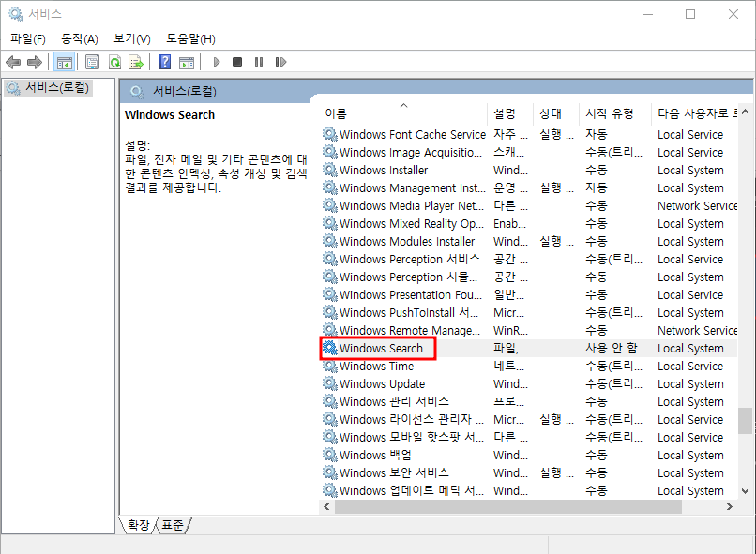
Task: Select Windows PushToInstall 서... service
Action: pyautogui.click(x=409, y=312)
